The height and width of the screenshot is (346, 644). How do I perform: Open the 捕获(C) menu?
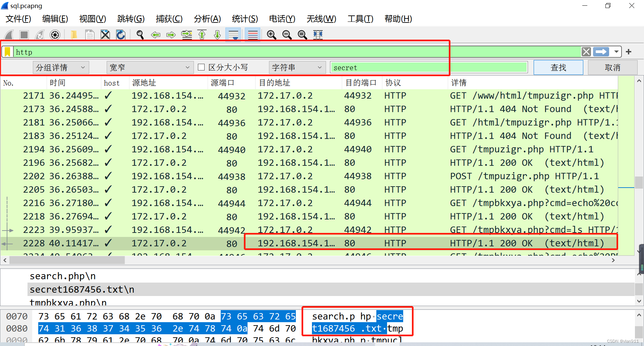pyautogui.click(x=169, y=19)
